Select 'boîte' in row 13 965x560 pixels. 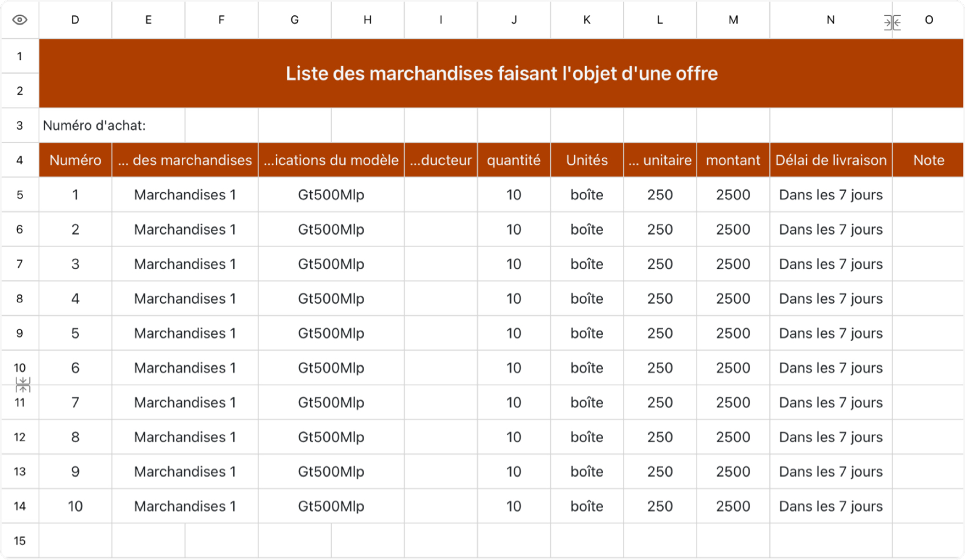[587, 471]
